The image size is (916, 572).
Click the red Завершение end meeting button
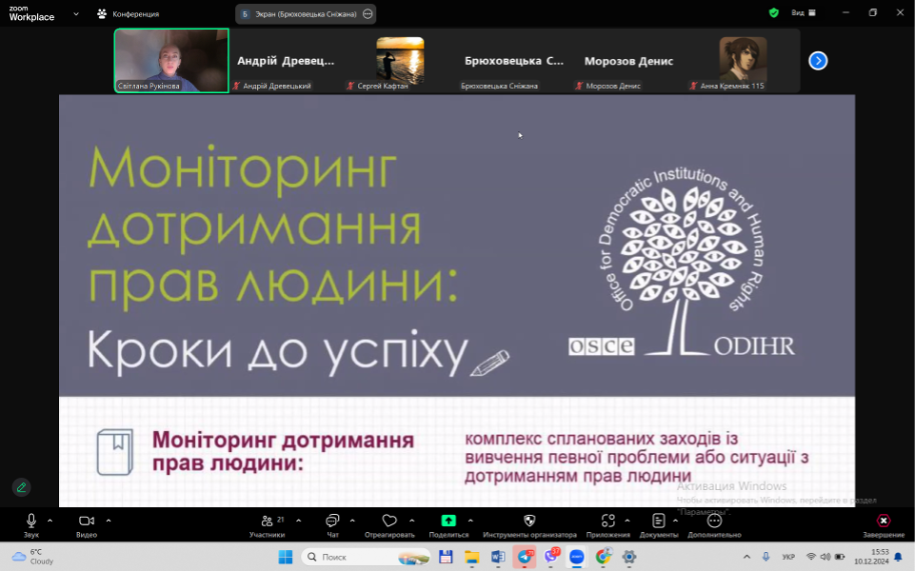[883, 525]
